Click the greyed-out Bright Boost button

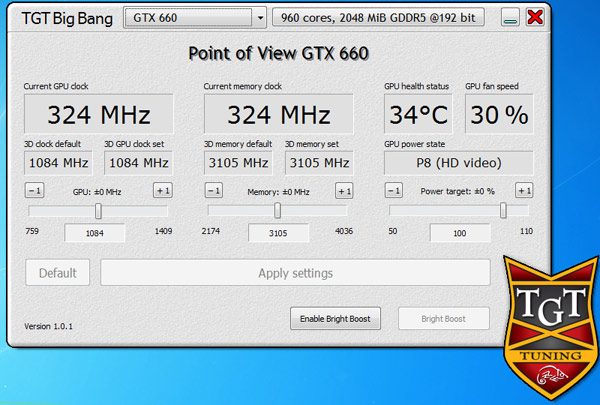coord(444,319)
